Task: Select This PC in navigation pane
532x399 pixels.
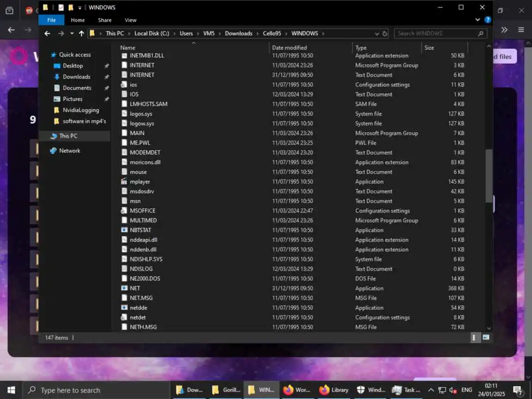Action: tap(68, 136)
